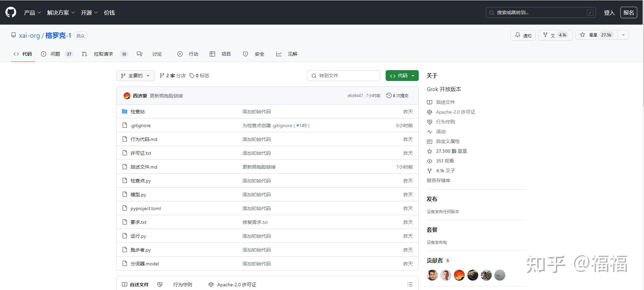The height and width of the screenshot is (290, 644).
Task: Click the pulse icon beside 活动
Action: tap(430, 132)
